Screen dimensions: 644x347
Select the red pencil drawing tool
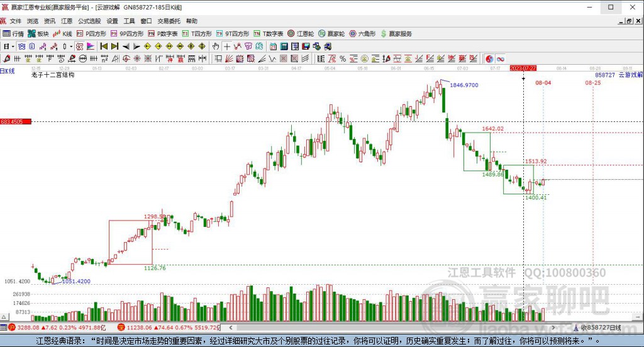[x=6, y=58]
